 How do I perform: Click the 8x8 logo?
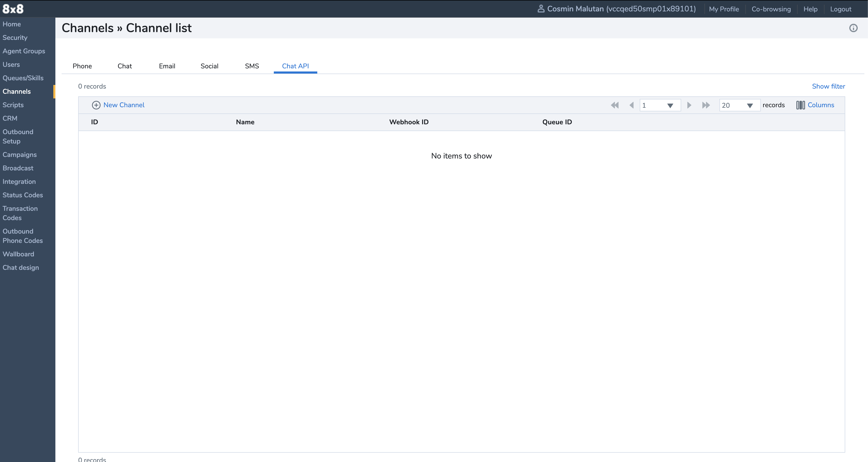click(x=13, y=9)
